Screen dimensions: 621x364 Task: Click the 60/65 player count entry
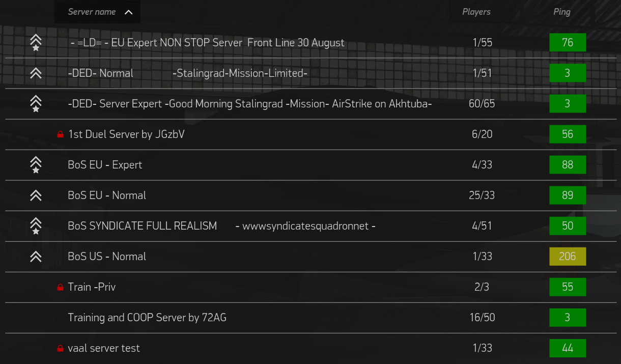482,104
